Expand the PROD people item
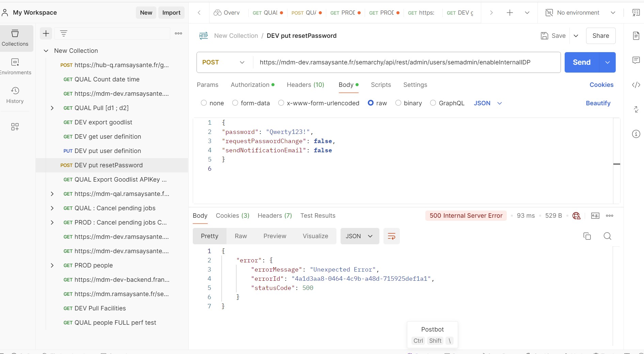This screenshot has width=644, height=354. click(x=52, y=265)
